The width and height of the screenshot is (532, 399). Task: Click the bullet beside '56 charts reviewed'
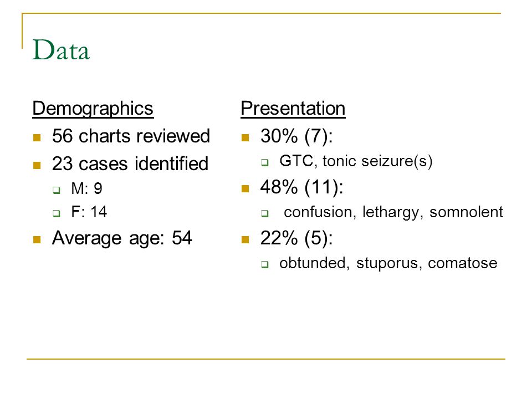37,137
